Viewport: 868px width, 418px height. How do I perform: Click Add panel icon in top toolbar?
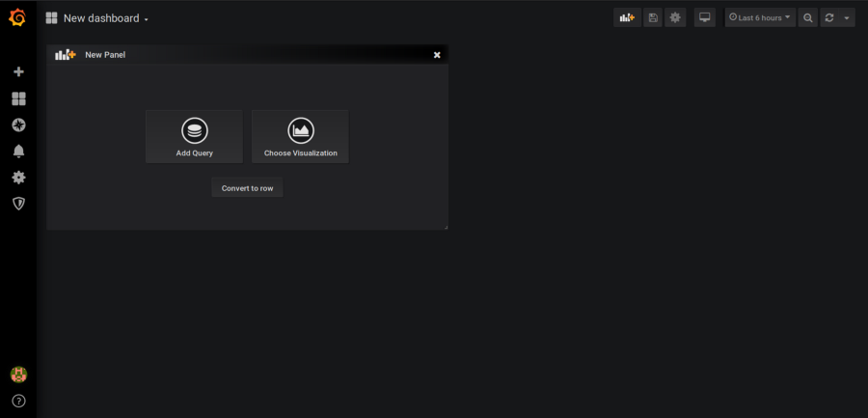[x=627, y=17]
